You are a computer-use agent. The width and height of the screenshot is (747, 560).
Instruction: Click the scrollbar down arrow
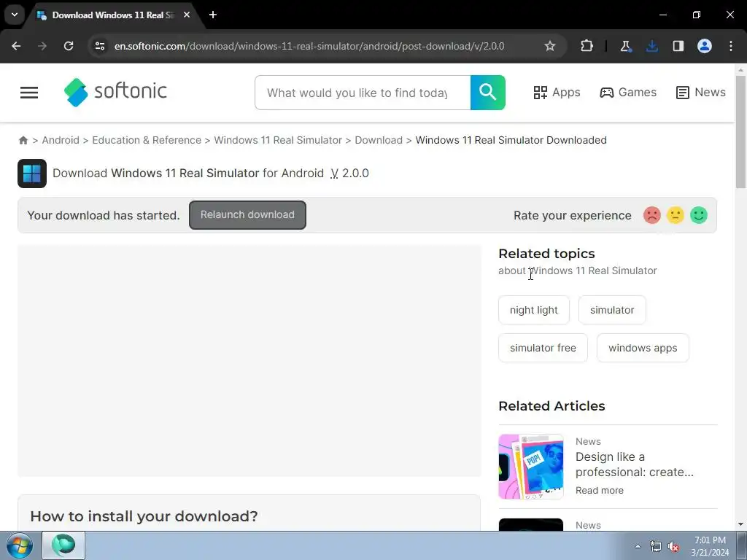741,524
